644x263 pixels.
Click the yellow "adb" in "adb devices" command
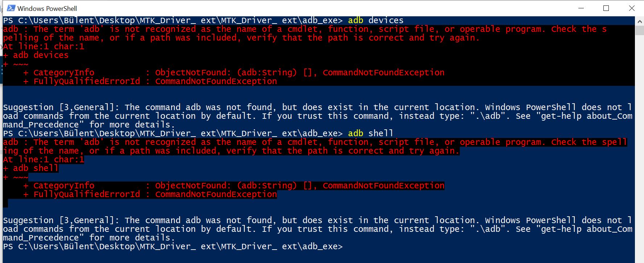[355, 20]
